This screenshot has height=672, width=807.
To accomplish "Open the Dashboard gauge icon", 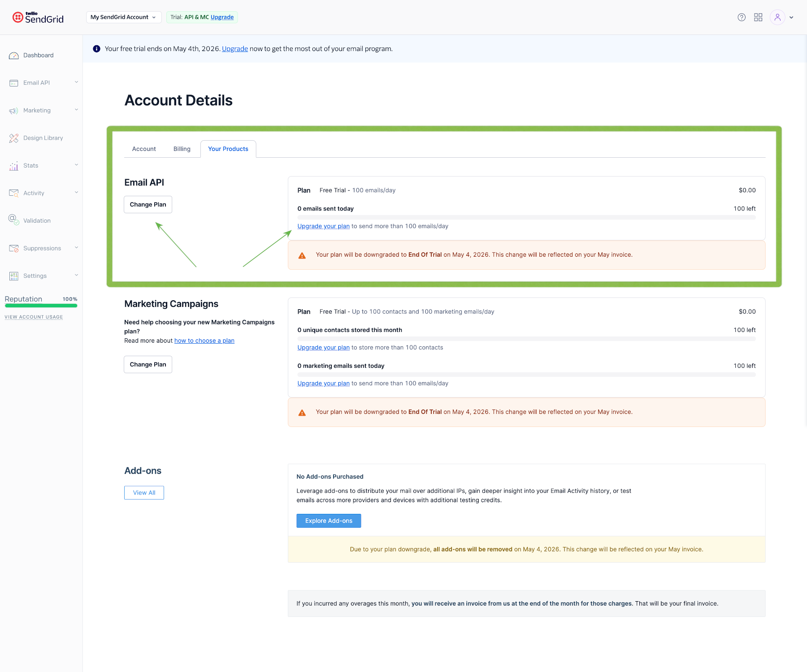I will pos(14,56).
